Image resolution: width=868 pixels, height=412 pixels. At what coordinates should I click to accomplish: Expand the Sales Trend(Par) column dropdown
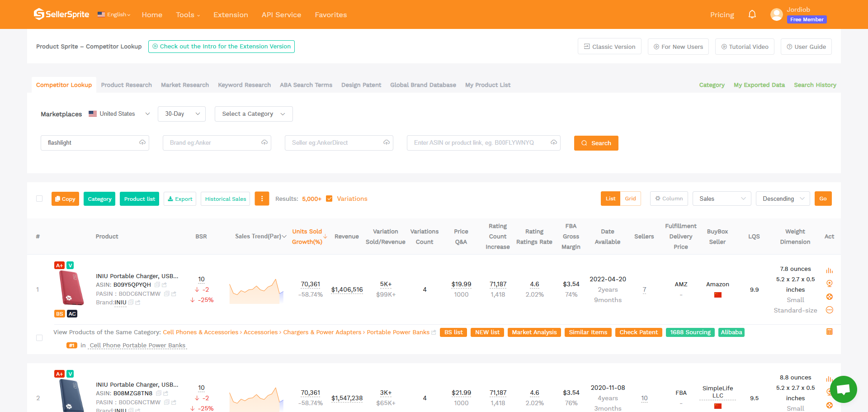click(284, 237)
